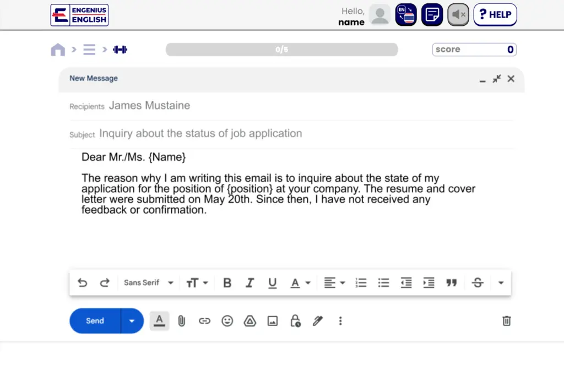Open the send options arrow next to Send
The image size is (564, 392).
coord(132,321)
